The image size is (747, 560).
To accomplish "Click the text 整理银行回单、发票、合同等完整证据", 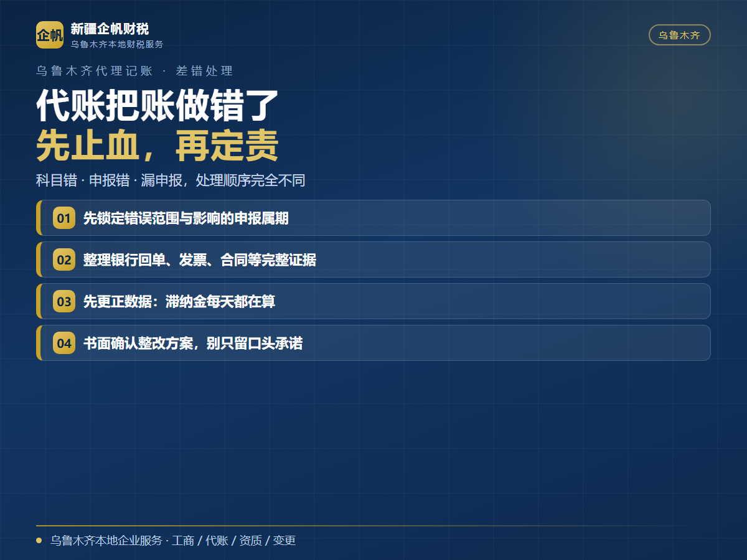I will coord(200,260).
